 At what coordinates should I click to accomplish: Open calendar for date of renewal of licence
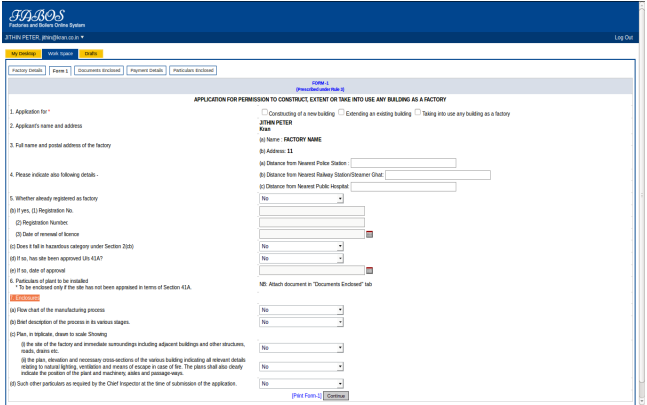(x=369, y=234)
